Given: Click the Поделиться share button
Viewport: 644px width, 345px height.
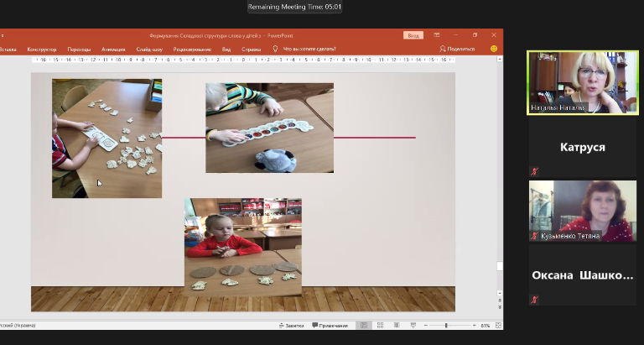Looking at the screenshot, I should point(457,49).
